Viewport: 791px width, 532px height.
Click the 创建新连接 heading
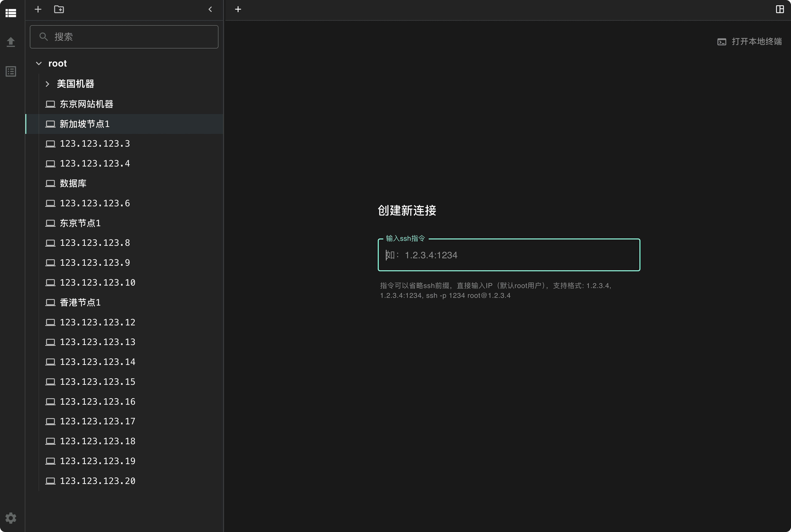click(x=407, y=210)
